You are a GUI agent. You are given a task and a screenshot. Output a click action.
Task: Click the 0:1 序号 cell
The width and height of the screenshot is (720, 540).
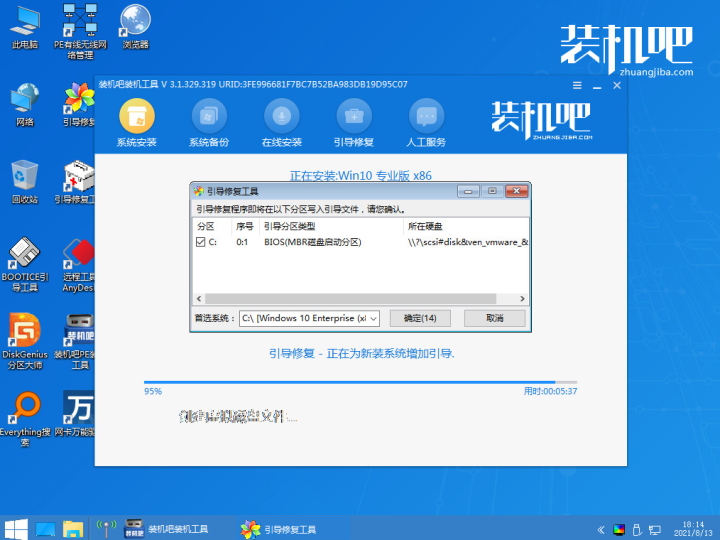point(242,242)
